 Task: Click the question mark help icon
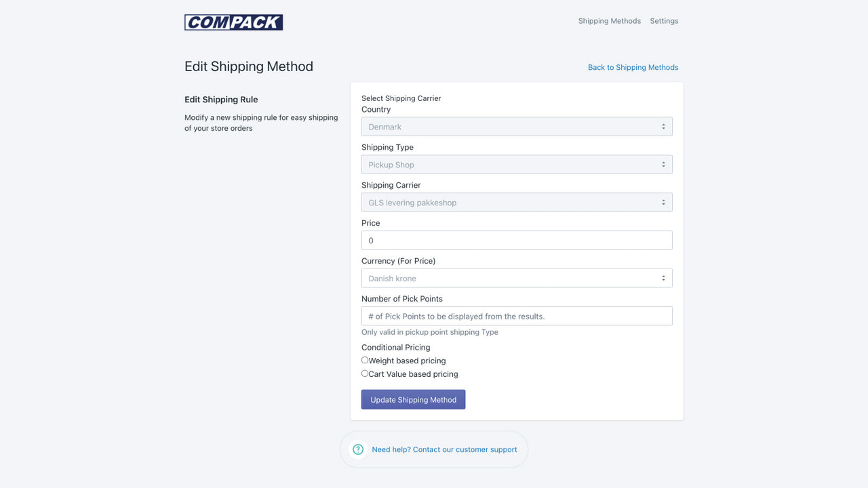pyautogui.click(x=358, y=449)
